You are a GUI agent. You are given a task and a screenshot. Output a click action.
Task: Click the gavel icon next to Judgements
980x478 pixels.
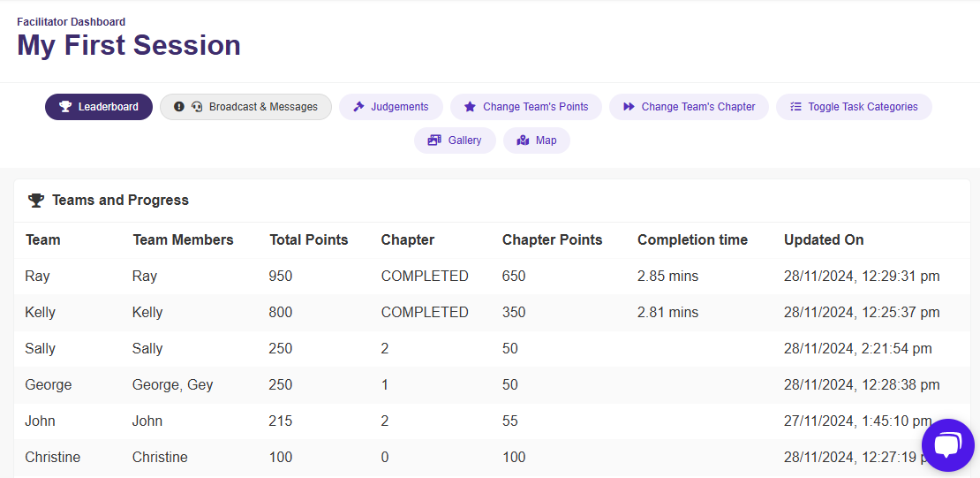coord(358,107)
